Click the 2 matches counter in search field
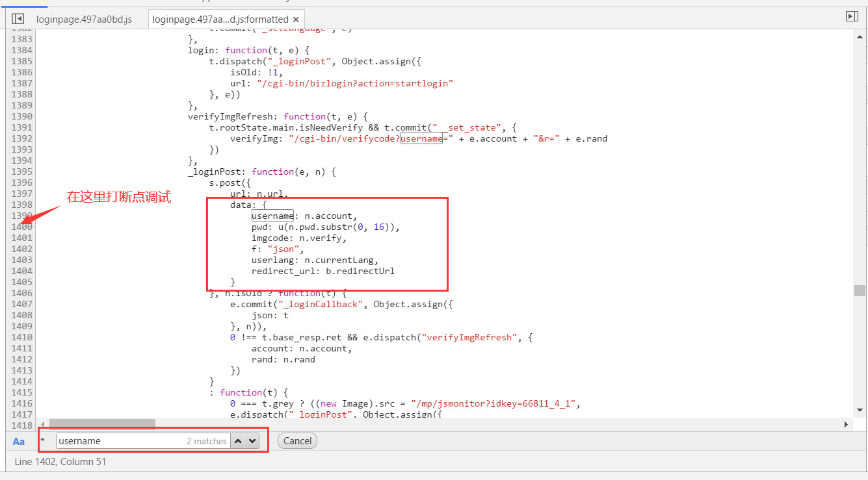The image size is (868, 480). click(x=207, y=441)
